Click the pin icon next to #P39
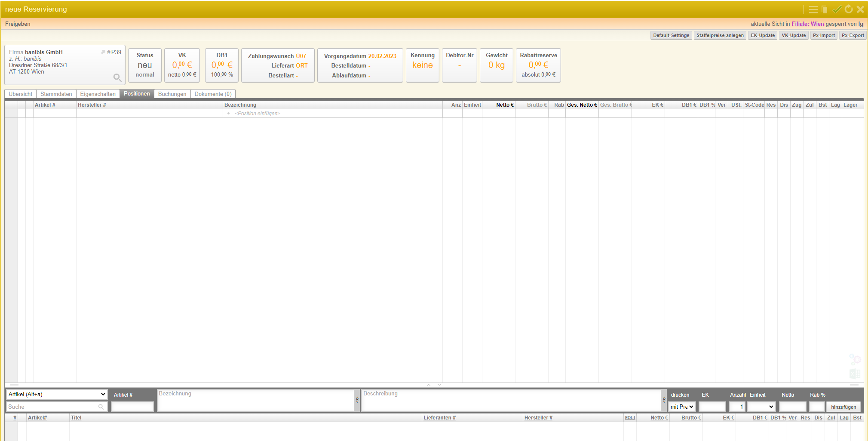868x441 pixels. coord(103,52)
